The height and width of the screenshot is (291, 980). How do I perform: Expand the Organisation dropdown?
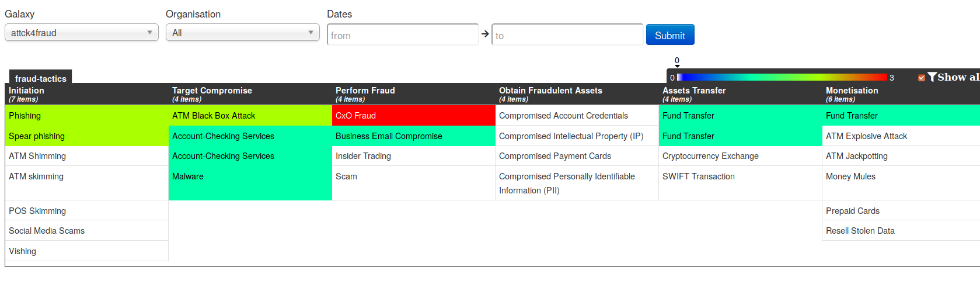tap(243, 33)
